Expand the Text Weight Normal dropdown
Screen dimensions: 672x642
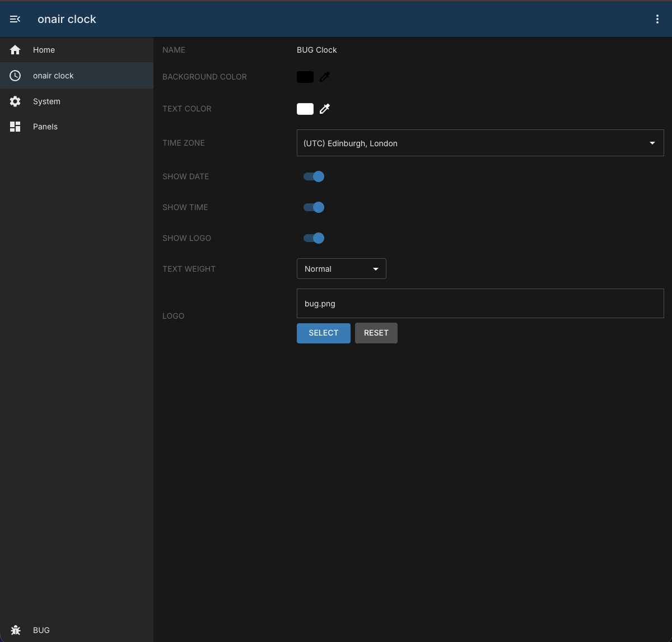pos(342,269)
